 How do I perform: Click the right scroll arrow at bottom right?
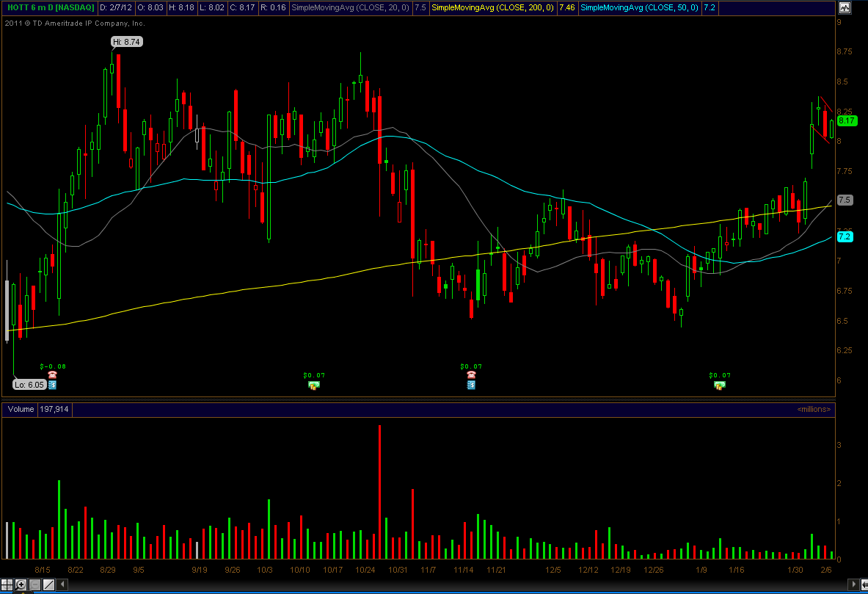[x=853, y=584]
